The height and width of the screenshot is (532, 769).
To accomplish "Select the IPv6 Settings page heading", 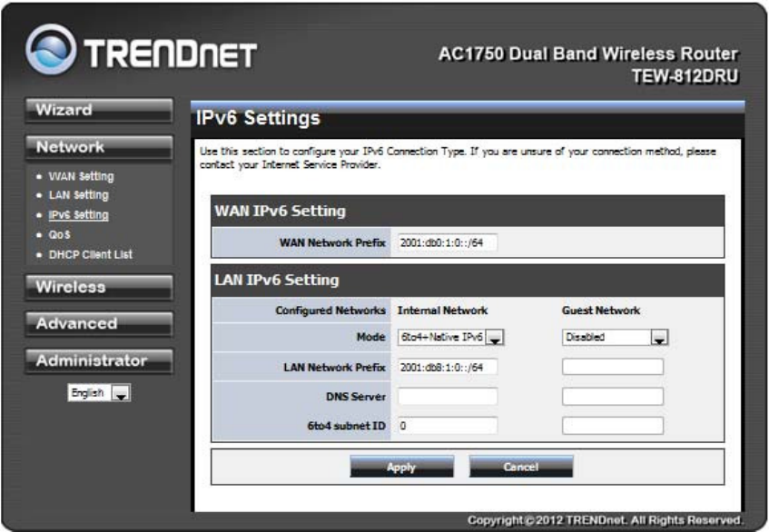I will [258, 118].
